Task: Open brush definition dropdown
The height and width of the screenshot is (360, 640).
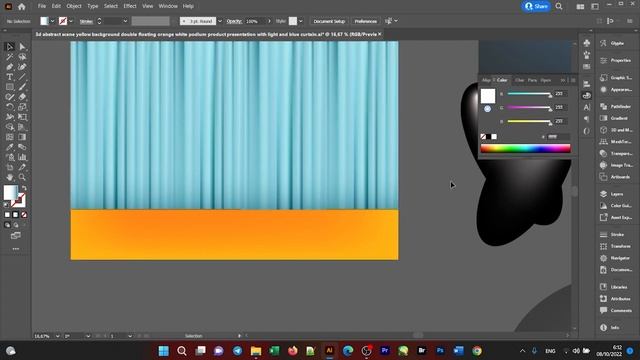Action: 220,21
